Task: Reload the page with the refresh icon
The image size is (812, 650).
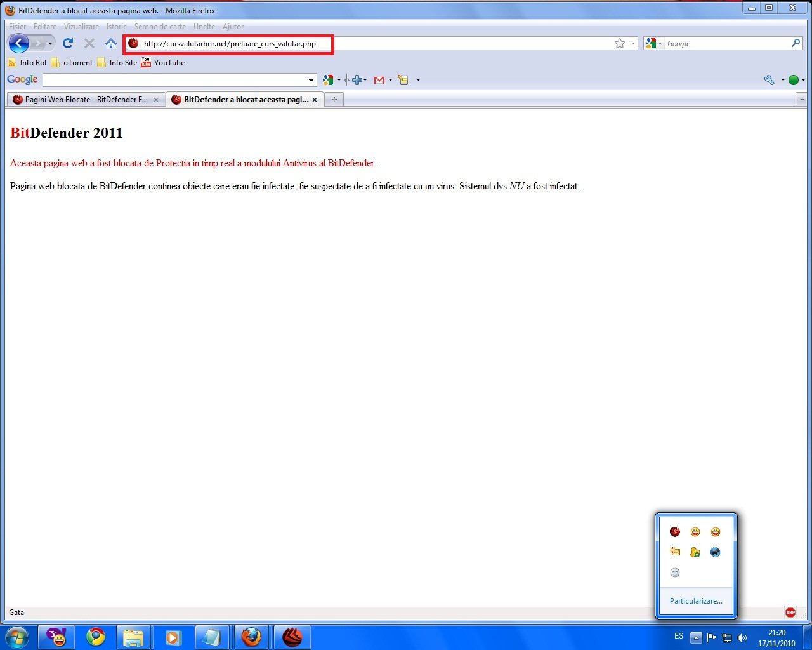Action: 68,43
